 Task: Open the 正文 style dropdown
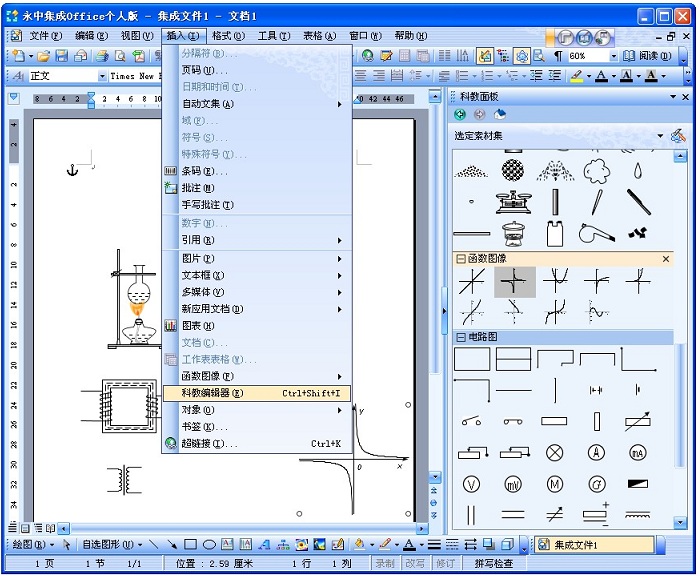pyautogui.click(x=102, y=76)
